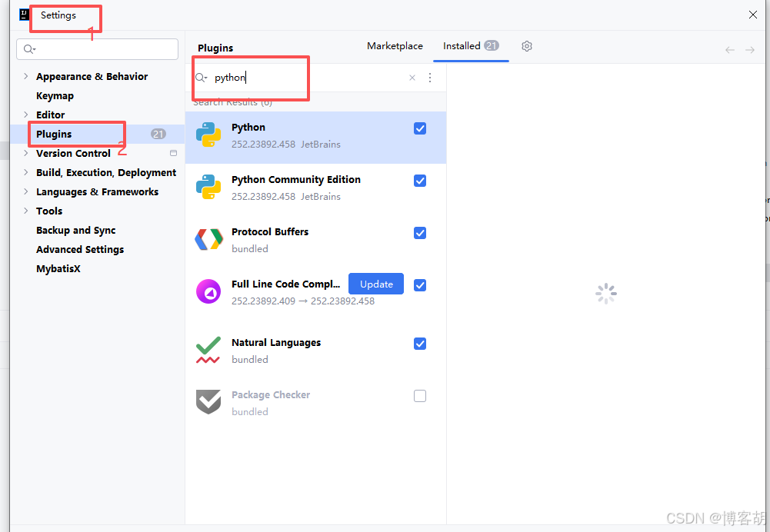The width and height of the screenshot is (770, 532).
Task: Open the Tools settings page
Action: click(x=49, y=211)
